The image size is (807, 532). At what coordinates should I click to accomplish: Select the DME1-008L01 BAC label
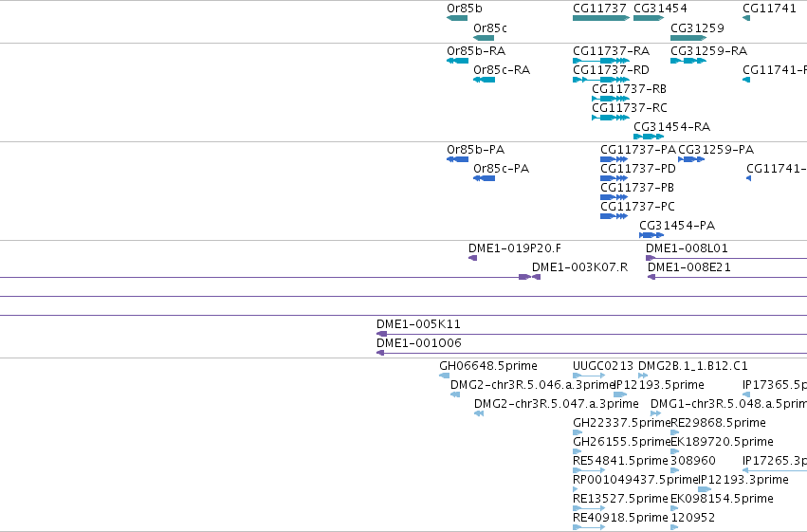tap(688, 248)
